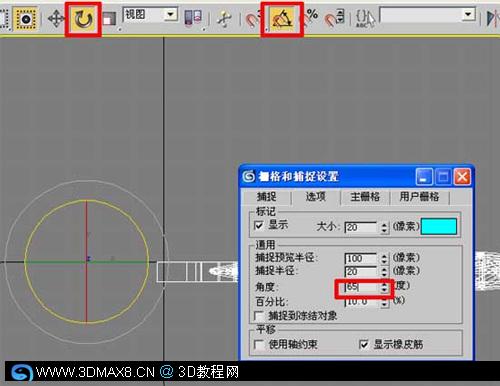Click the 百分比 spinner arrows
The height and width of the screenshot is (386, 500).
[384, 302]
